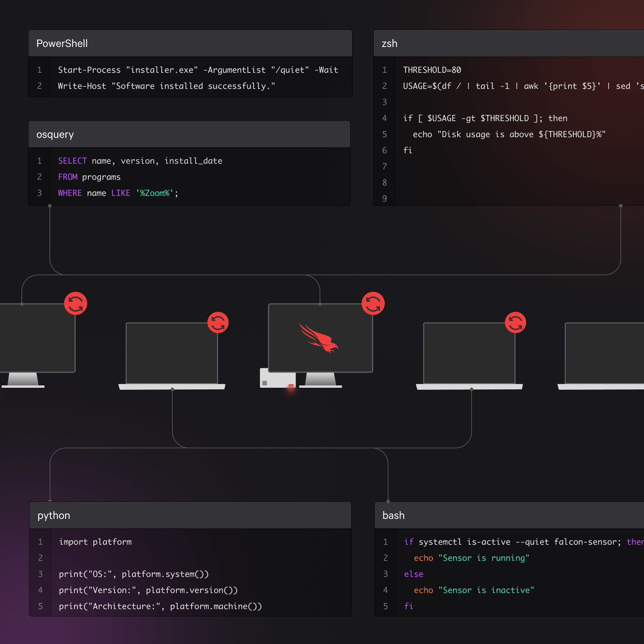The width and height of the screenshot is (644, 644).
Task: Click the THRESHOLD=80 line in zsh
Action: click(432, 70)
